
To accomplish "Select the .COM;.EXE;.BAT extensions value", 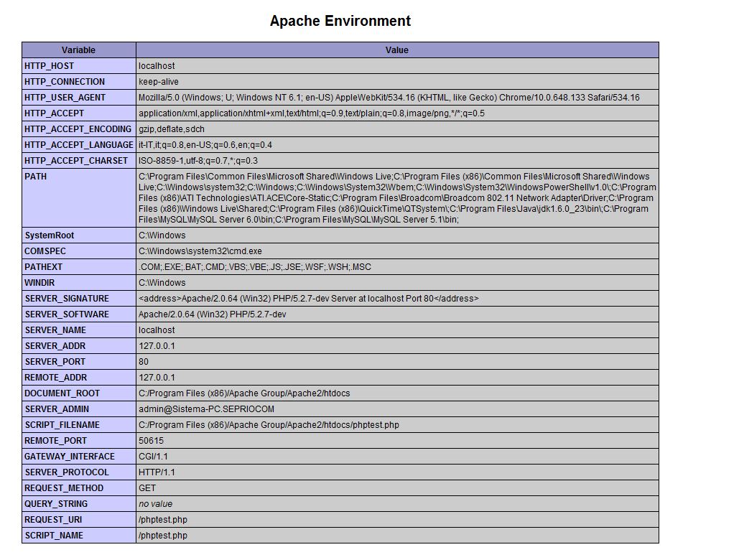I will click(255, 267).
